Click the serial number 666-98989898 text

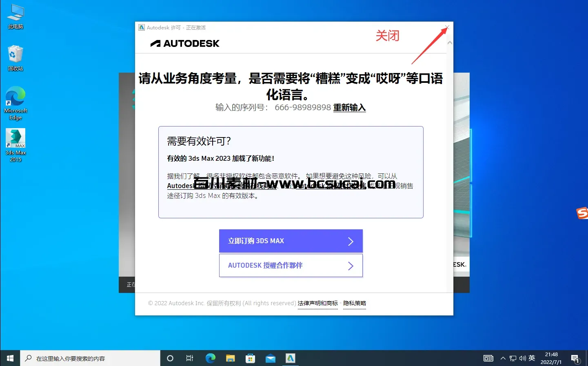click(x=303, y=107)
